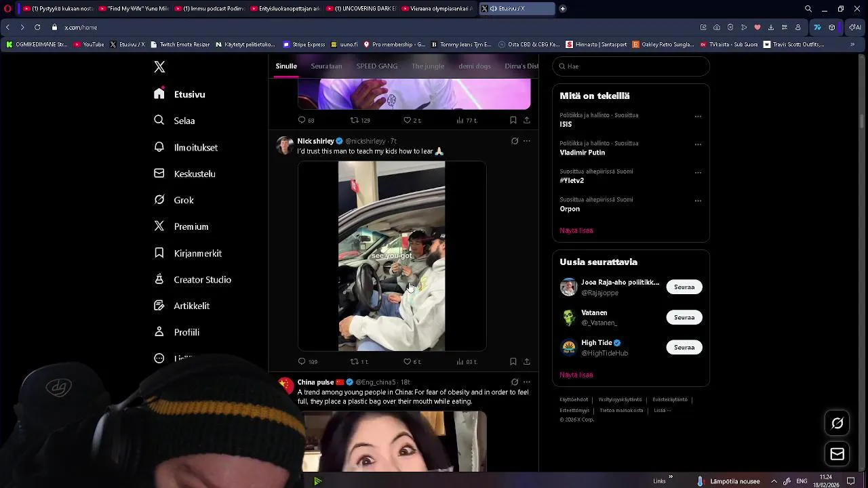Click the browser reload button
The height and width of the screenshot is (488, 868).
click(x=37, y=27)
